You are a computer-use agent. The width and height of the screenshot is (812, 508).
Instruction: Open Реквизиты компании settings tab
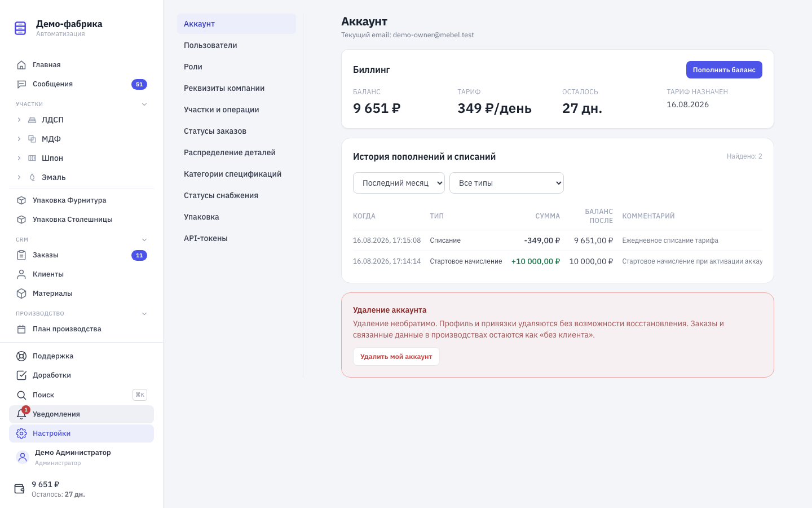(x=236, y=88)
